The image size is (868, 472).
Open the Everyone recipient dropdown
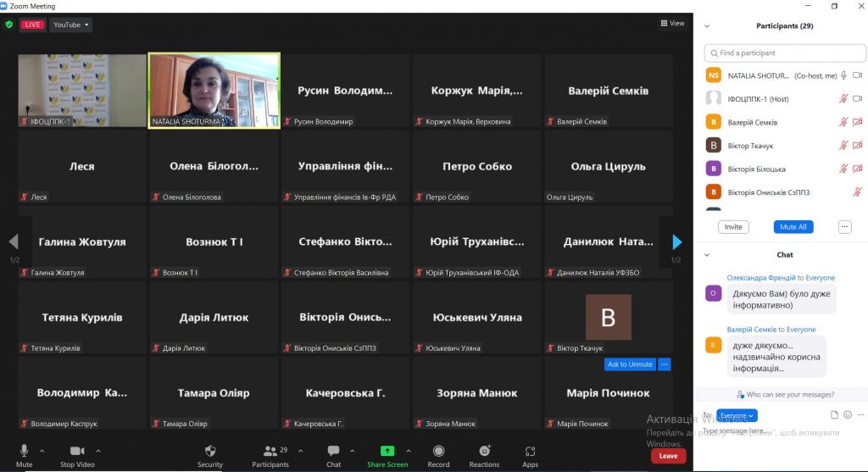click(737, 415)
